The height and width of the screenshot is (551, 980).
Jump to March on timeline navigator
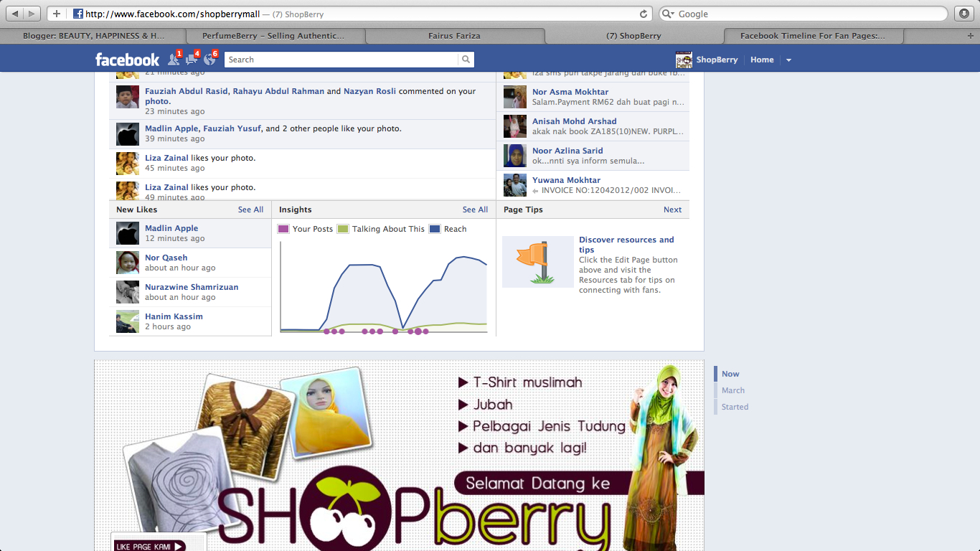pos(733,390)
